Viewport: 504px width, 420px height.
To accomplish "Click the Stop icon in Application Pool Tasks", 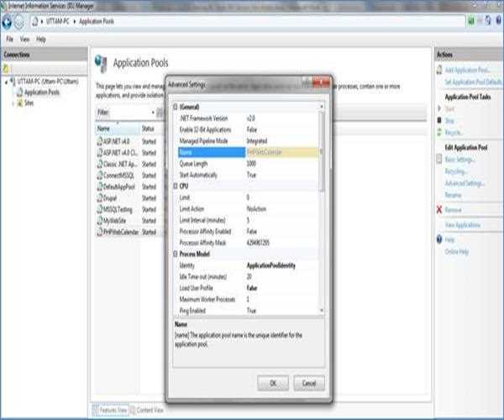I will [438, 120].
